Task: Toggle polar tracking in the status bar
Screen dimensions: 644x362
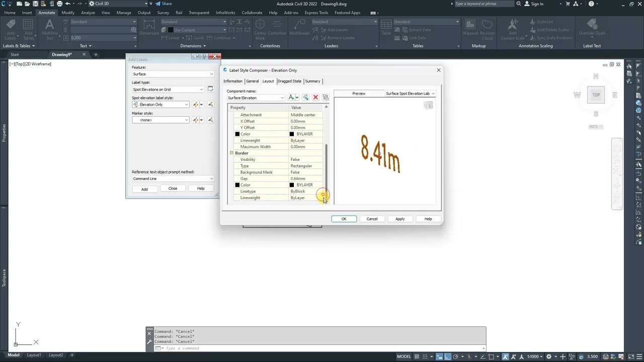Action: (456, 356)
